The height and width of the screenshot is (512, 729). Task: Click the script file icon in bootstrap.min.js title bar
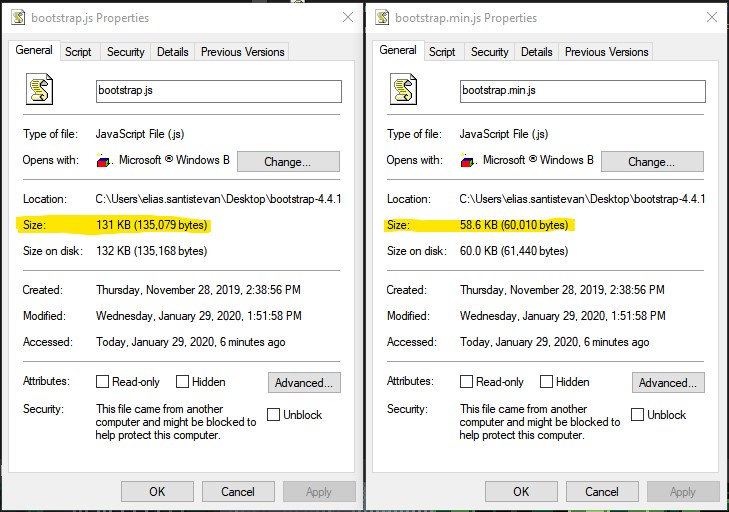pyautogui.click(x=381, y=17)
